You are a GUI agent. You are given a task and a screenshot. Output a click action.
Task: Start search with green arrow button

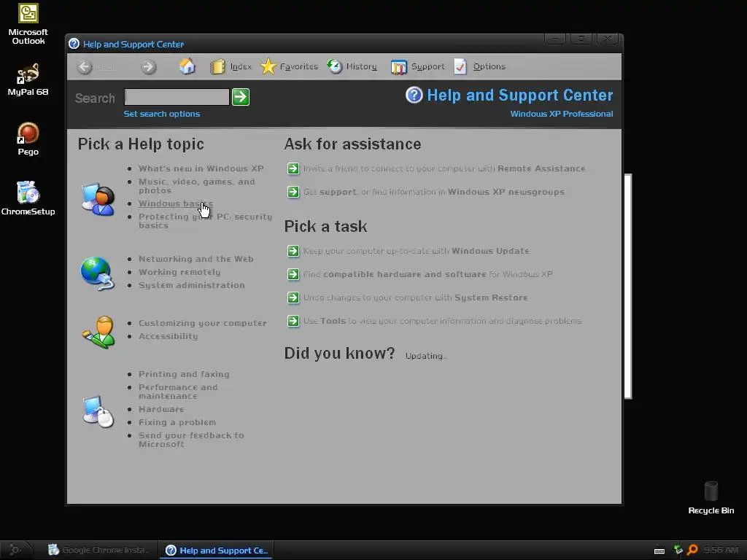click(241, 97)
